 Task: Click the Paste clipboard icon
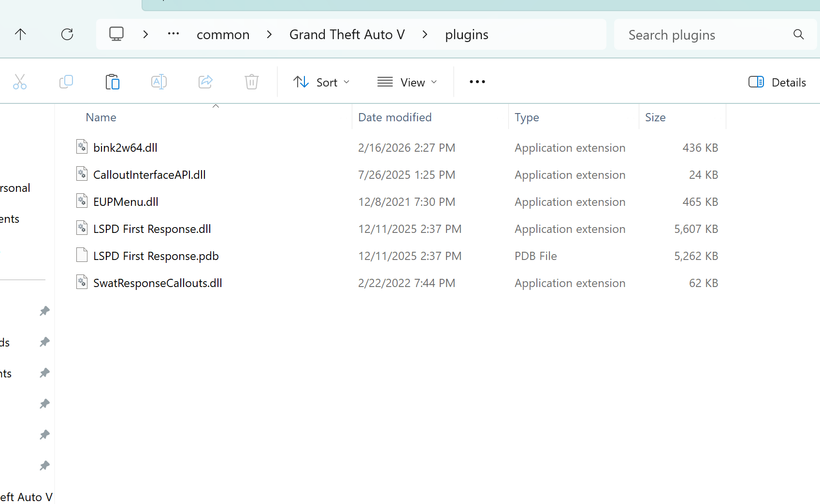point(112,82)
